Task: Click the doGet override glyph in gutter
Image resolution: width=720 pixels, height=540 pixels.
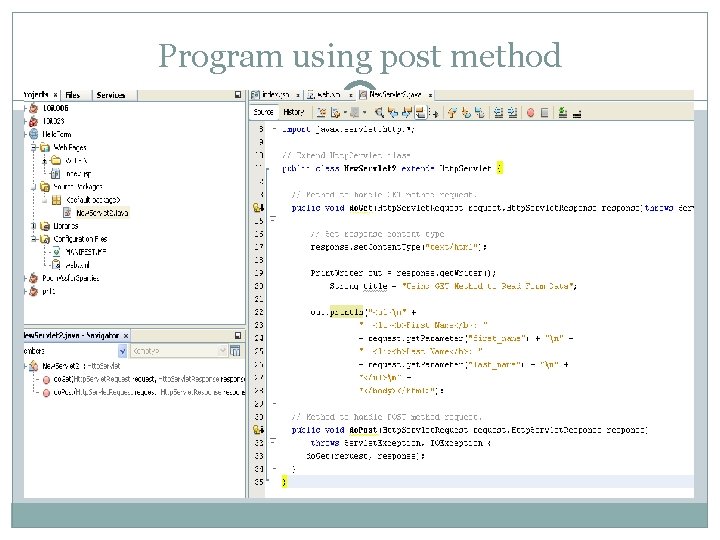Action: coord(258,208)
